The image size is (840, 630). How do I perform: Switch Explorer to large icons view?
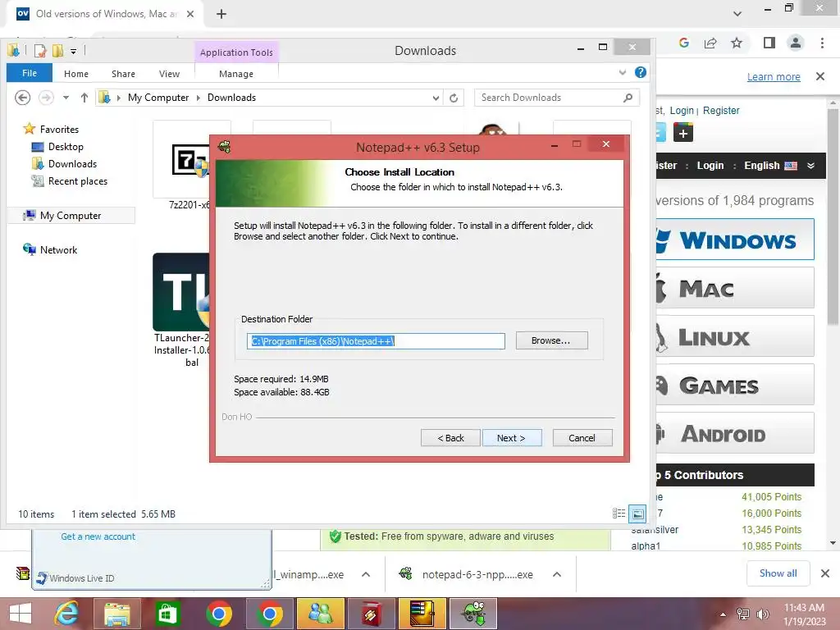(637, 514)
